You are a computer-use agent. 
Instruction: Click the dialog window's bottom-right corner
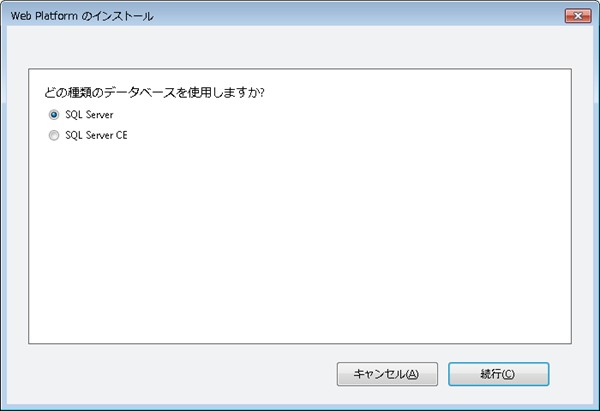[x=597, y=408]
